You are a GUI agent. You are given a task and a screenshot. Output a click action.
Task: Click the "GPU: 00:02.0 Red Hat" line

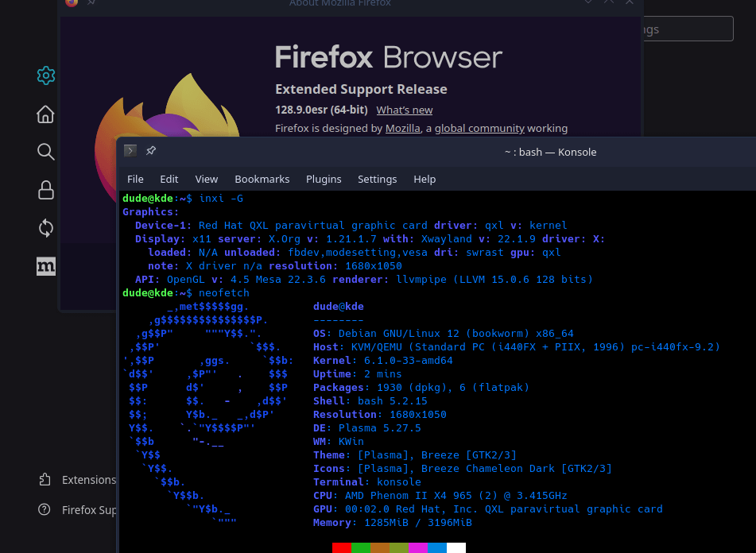pos(488,509)
